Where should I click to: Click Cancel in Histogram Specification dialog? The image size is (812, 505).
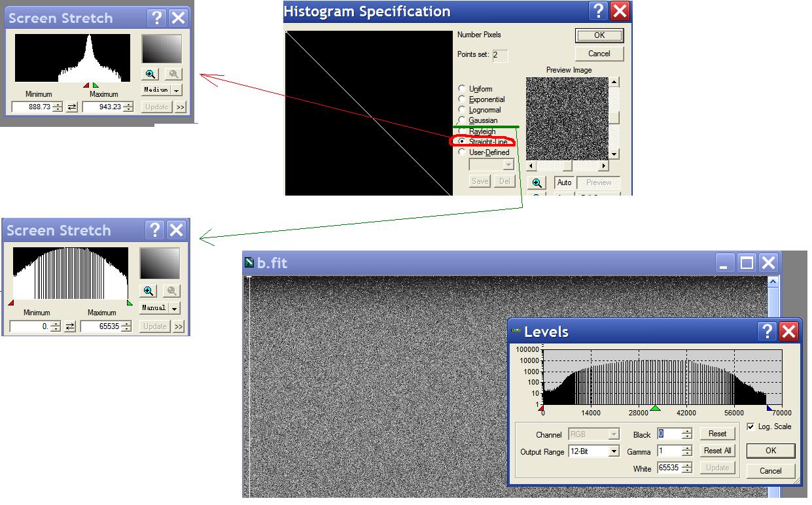tap(599, 54)
